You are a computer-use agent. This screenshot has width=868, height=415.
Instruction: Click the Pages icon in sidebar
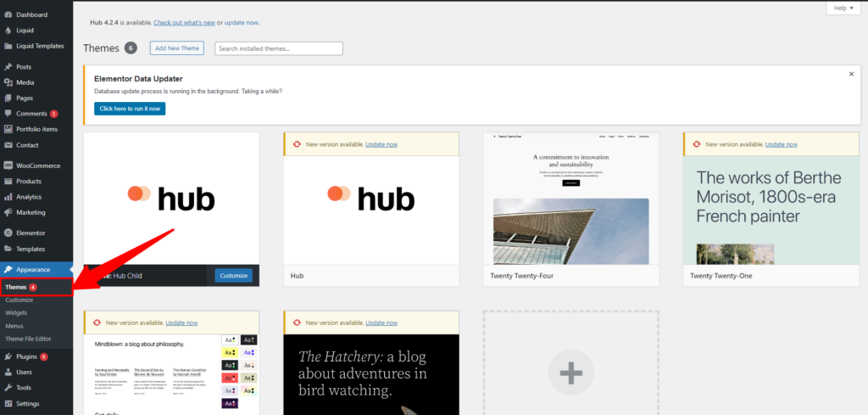(8, 98)
